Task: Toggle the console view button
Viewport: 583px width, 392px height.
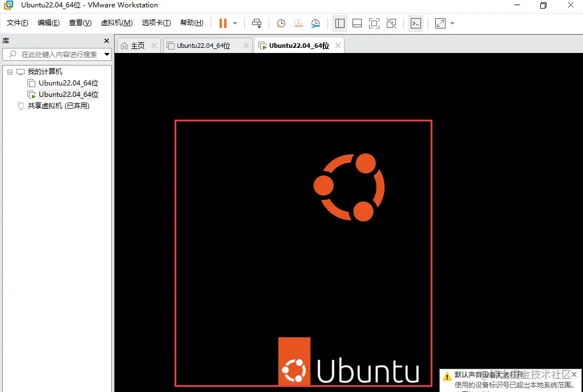Action: point(416,23)
